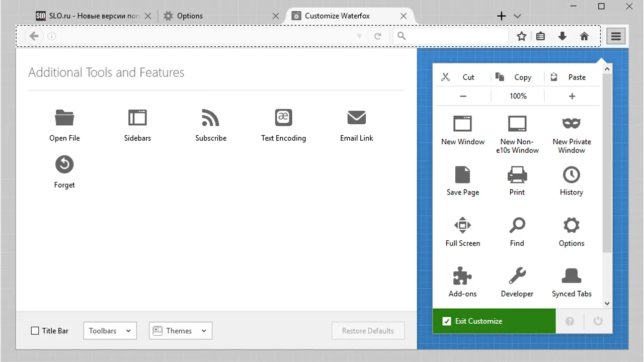
Task: Click the Restore Defaults button
Action: pos(368,331)
